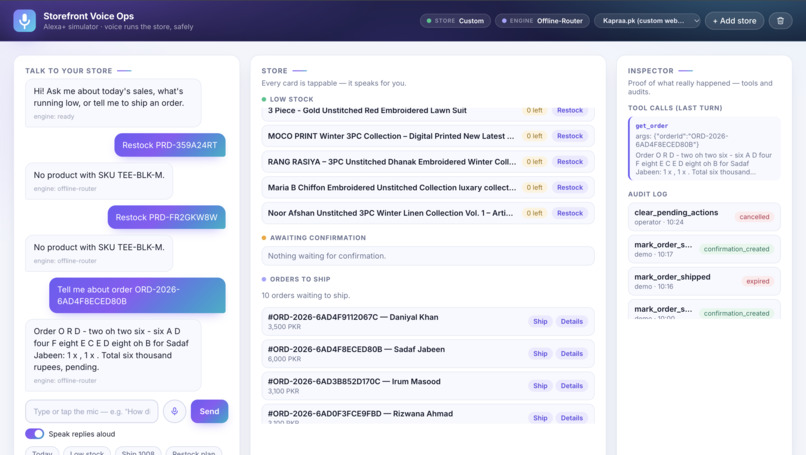Open Details for Daniyal Khan's order
The width and height of the screenshot is (806, 455).
click(x=572, y=321)
